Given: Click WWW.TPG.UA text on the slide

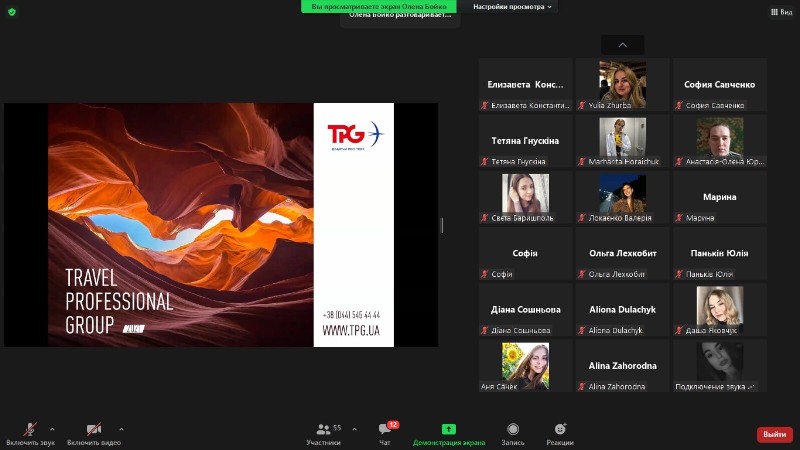Looking at the screenshot, I should [x=351, y=331].
